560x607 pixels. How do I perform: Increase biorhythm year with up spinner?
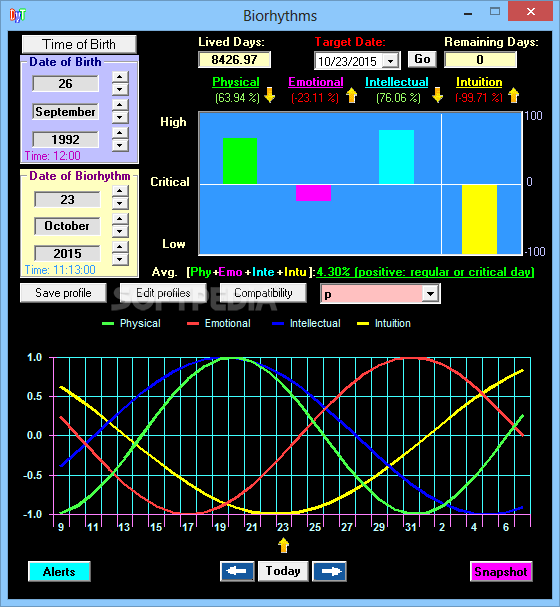click(120, 247)
